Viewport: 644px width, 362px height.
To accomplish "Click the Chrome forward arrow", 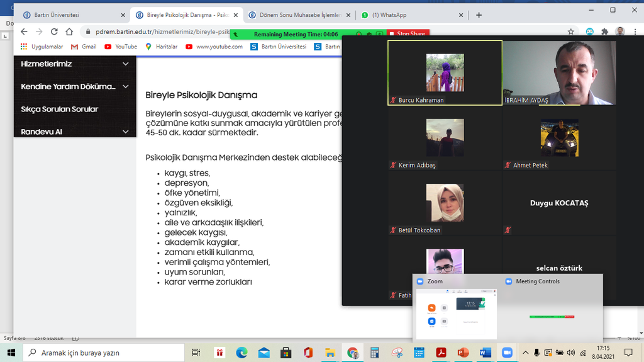I will 39,31.
